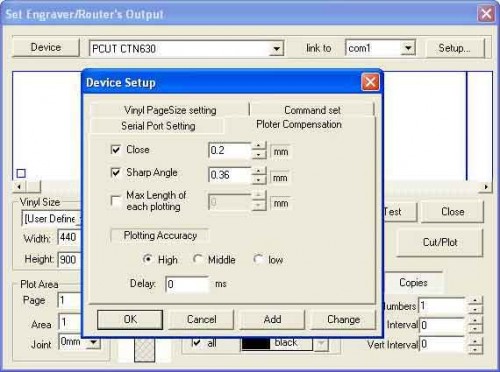The height and width of the screenshot is (372, 500).
Task: Expand the com1 port dropdown
Action: pyautogui.click(x=408, y=48)
